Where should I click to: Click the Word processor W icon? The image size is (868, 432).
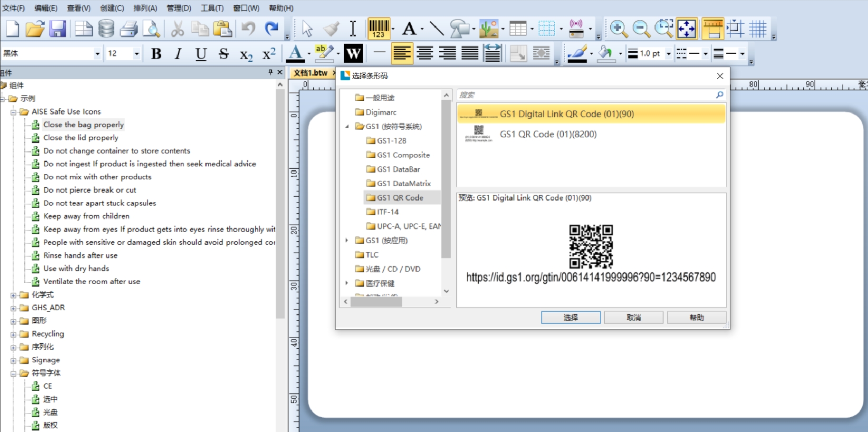[x=353, y=54]
